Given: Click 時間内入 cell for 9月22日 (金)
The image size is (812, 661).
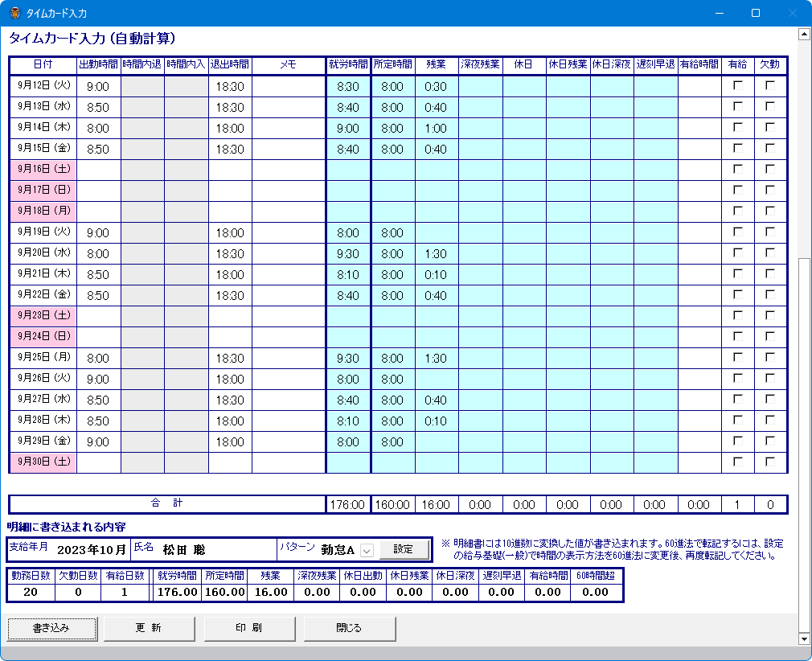Looking at the screenshot, I should 187,295.
